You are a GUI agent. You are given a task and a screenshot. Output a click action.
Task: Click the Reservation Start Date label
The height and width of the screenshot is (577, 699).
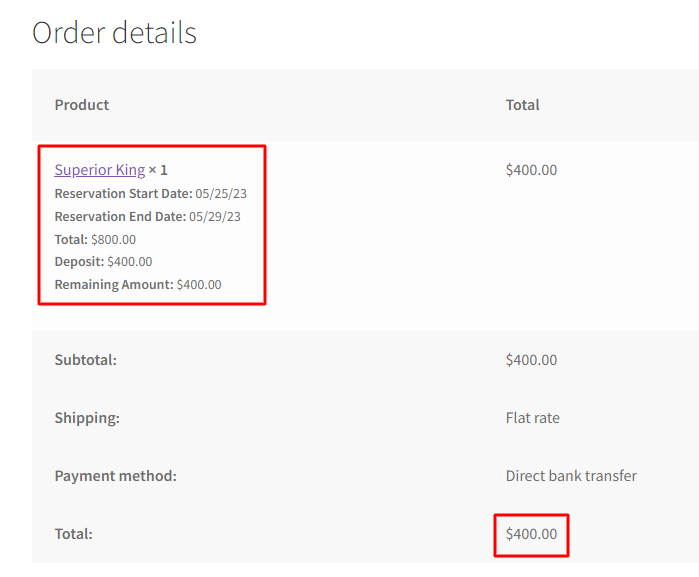coord(123,194)
